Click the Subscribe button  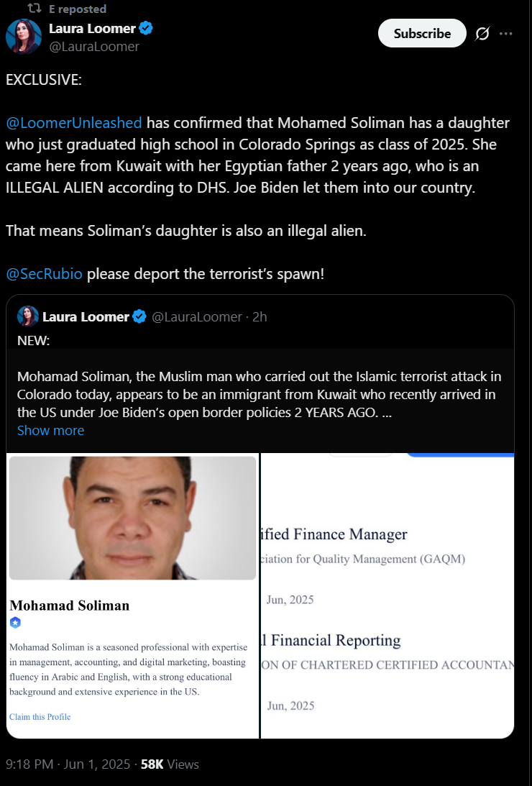click(422, 34)
